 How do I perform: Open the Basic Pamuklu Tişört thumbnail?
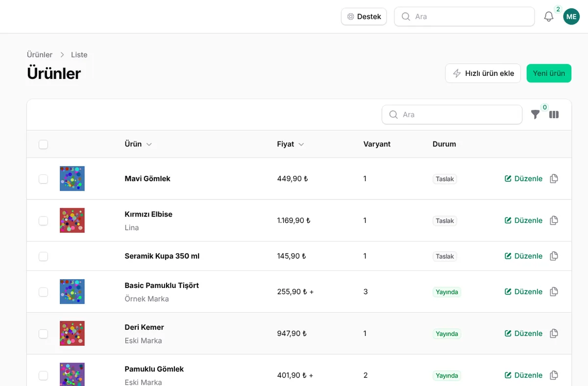pyautogui.click(x=72, y=292)
